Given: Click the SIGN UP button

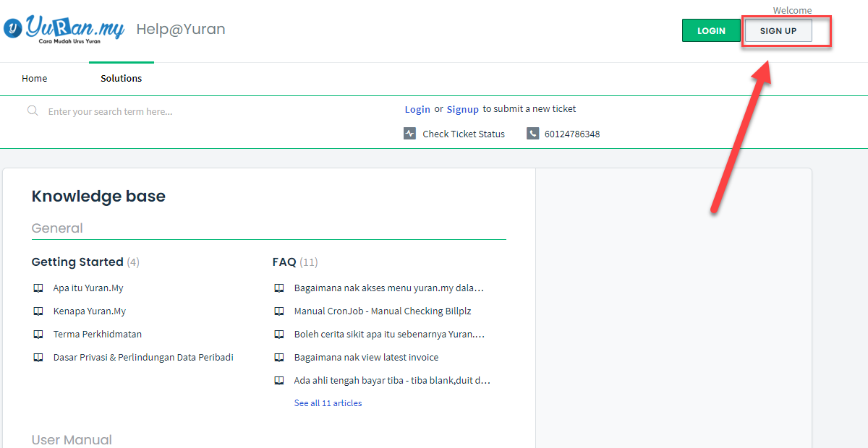Looking at the screenshot, I should [x=778, y=30].
